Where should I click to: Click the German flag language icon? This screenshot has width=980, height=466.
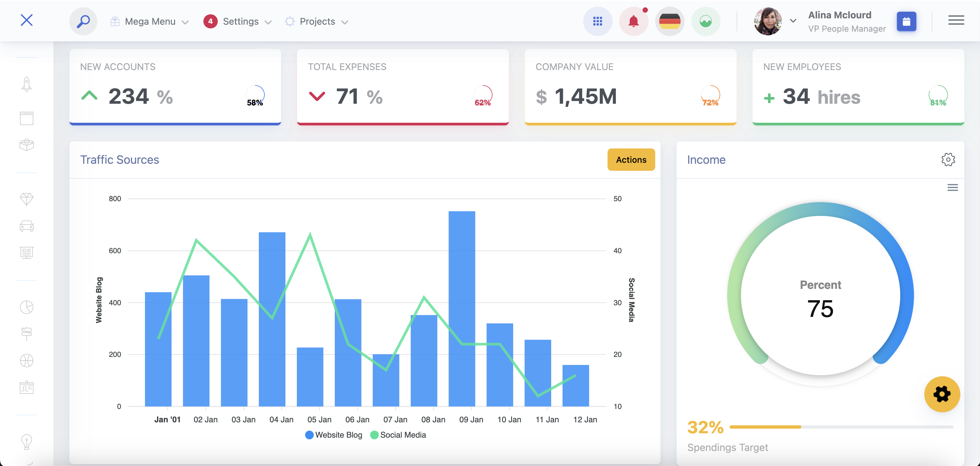(670, 21)
